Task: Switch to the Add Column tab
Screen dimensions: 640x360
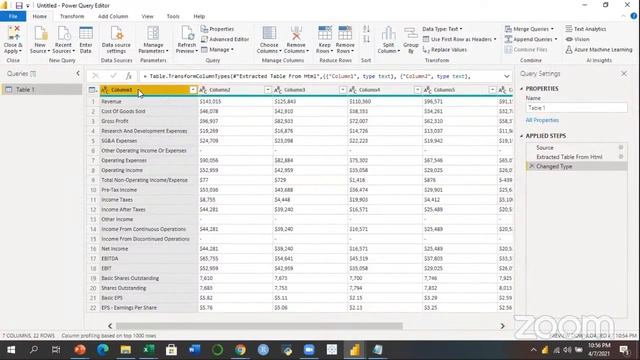Action: tap(113, 16)
